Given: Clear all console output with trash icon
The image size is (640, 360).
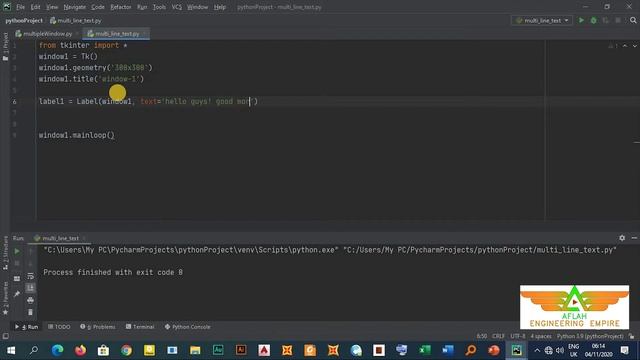Looking at the screenshot, I should [31, 312].
